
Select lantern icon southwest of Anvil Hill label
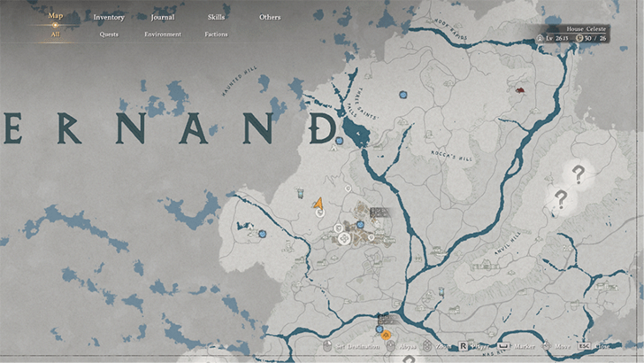[441, 291]
